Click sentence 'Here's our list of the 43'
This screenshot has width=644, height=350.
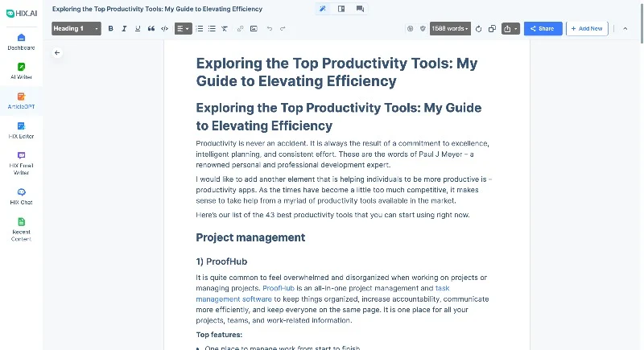click(332, 215)
